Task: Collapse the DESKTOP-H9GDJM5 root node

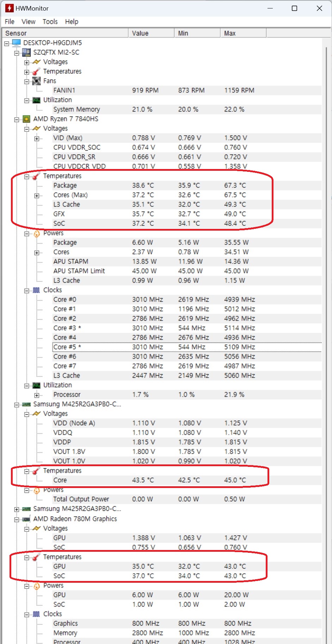Action: (x=7, y=44)
